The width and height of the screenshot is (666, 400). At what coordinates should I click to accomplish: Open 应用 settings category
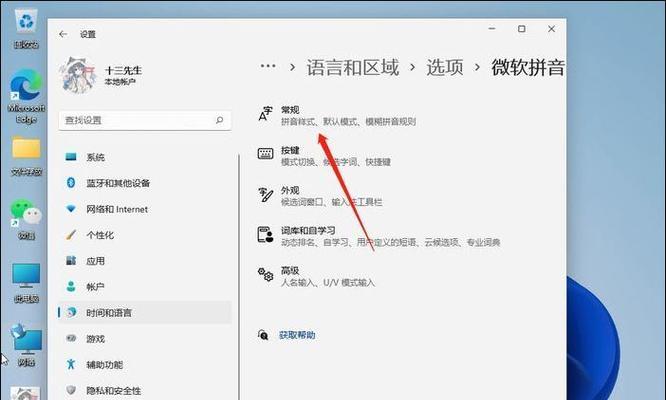coord(144,261)
